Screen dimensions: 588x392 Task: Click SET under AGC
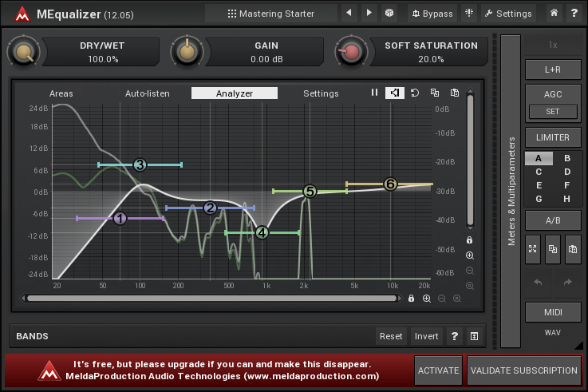pos(553,112)
